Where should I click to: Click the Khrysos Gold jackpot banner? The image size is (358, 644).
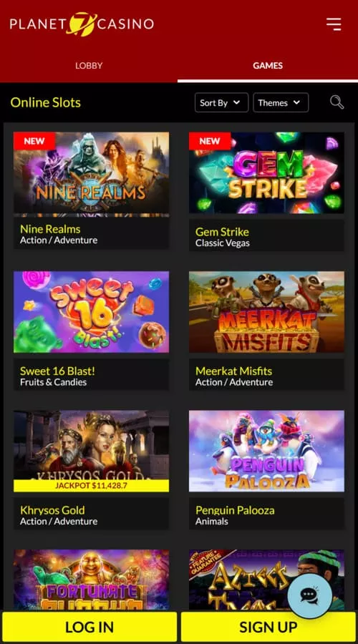pyautogui.click(x=91, y=486)
